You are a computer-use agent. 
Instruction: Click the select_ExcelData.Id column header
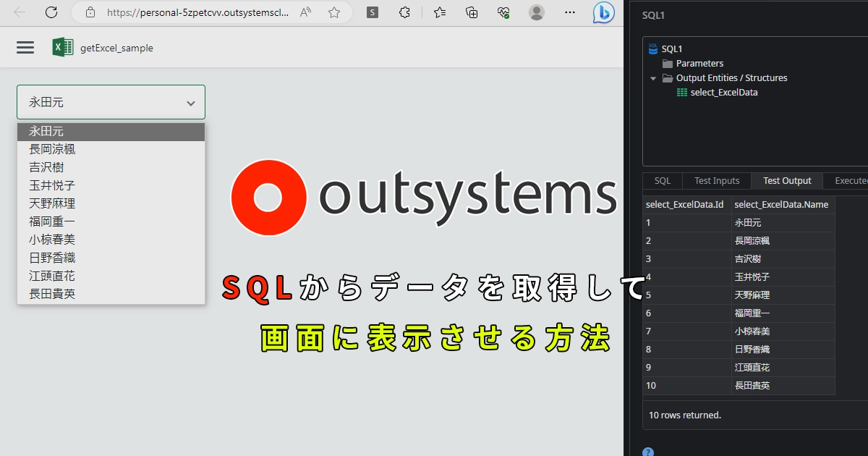[x=687, y=205]
